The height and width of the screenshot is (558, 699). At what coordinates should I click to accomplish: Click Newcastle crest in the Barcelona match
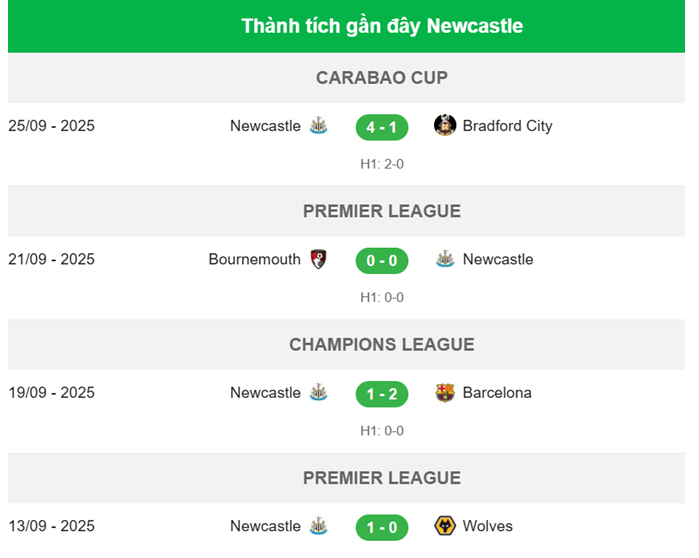(x=319, y=393)
